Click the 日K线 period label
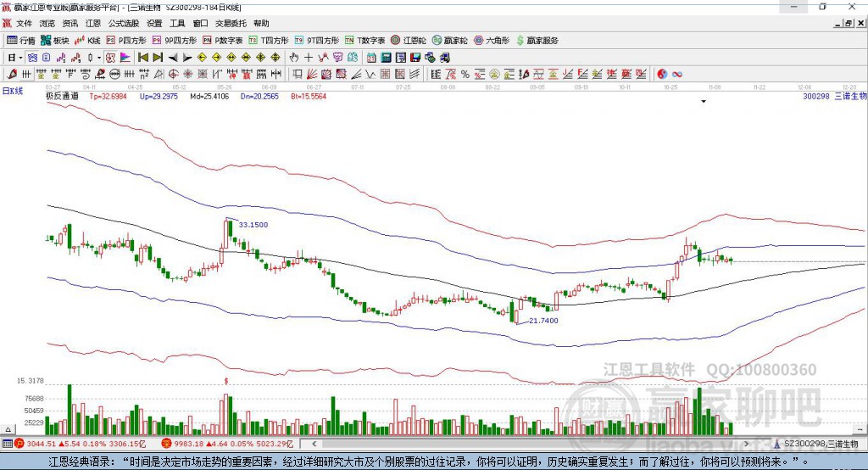 (13, 90)
